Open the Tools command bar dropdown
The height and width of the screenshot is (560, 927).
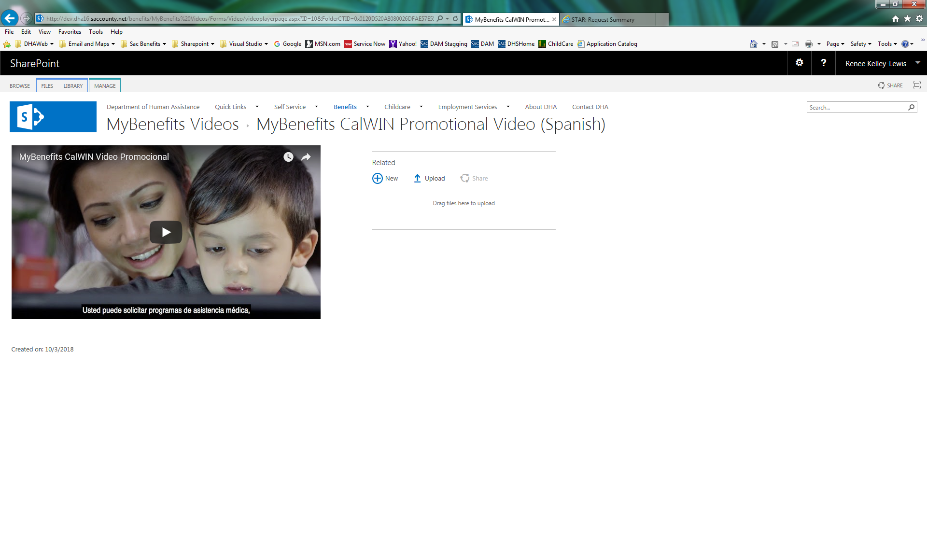887,44
